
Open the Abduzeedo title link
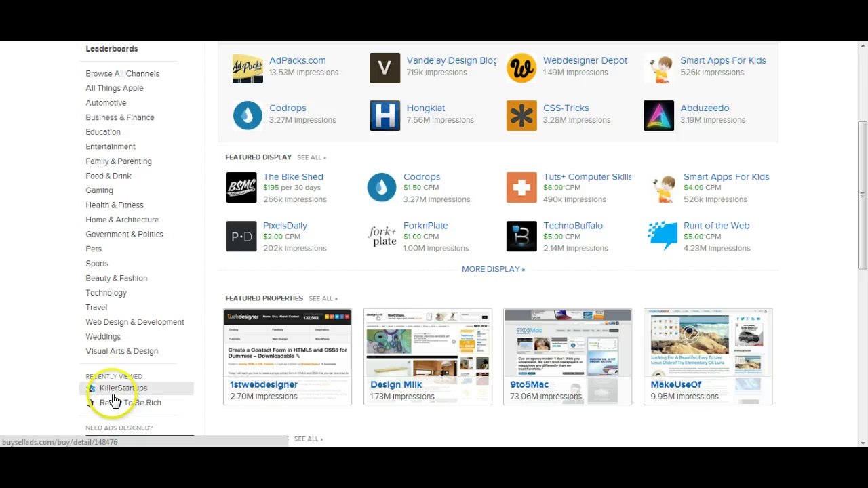705,108
